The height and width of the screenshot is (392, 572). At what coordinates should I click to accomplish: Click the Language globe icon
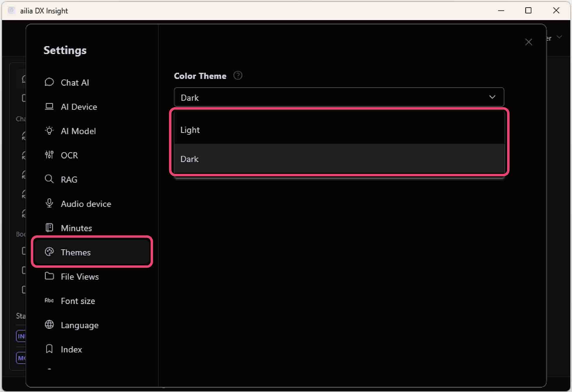49,325
